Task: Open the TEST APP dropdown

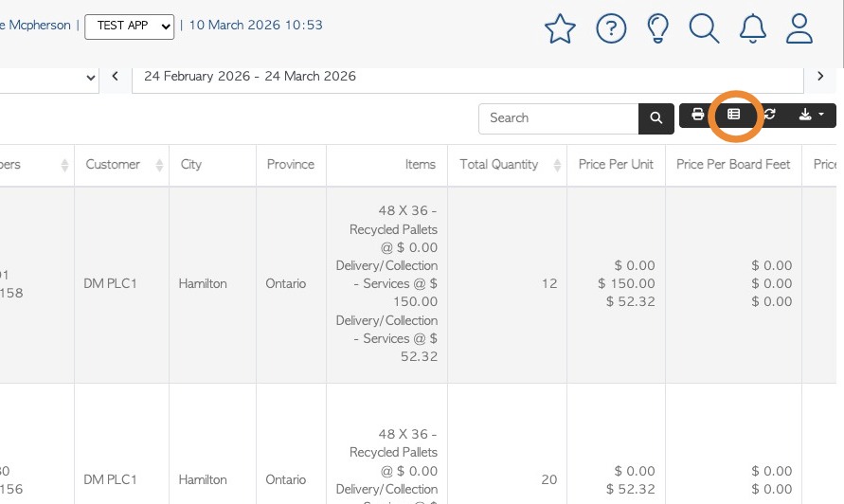Action: click(130, 26)
